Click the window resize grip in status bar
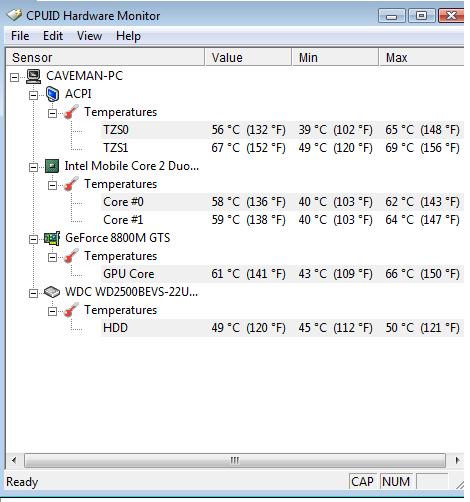470x502 pixels. pyautogui.click(x=460, y=485)
